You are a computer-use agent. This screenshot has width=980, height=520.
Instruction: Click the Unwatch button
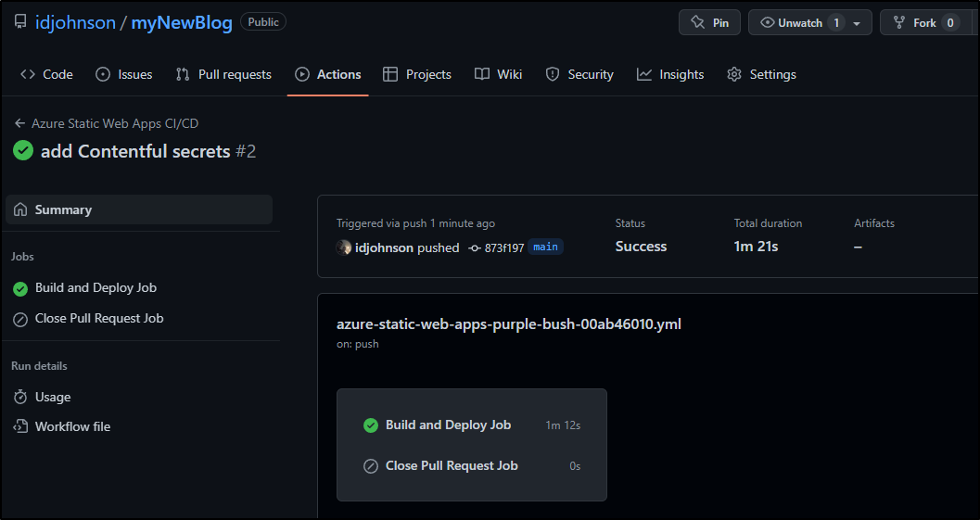791,22
